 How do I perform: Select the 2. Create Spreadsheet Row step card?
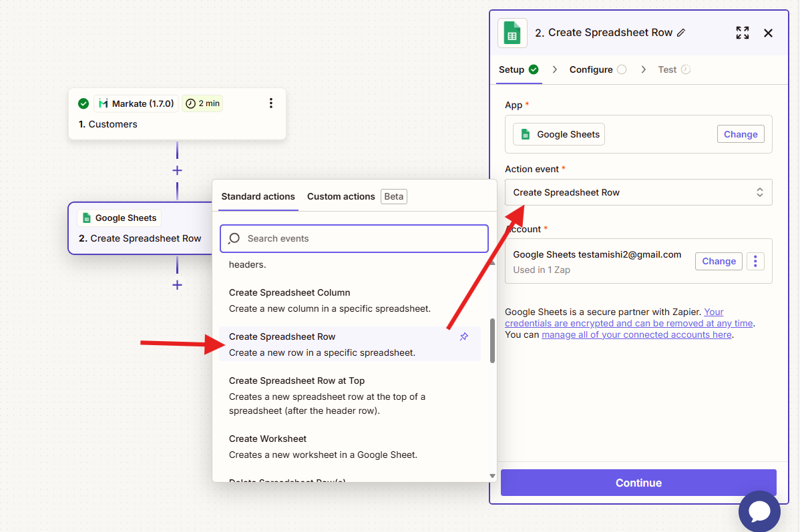140,228
